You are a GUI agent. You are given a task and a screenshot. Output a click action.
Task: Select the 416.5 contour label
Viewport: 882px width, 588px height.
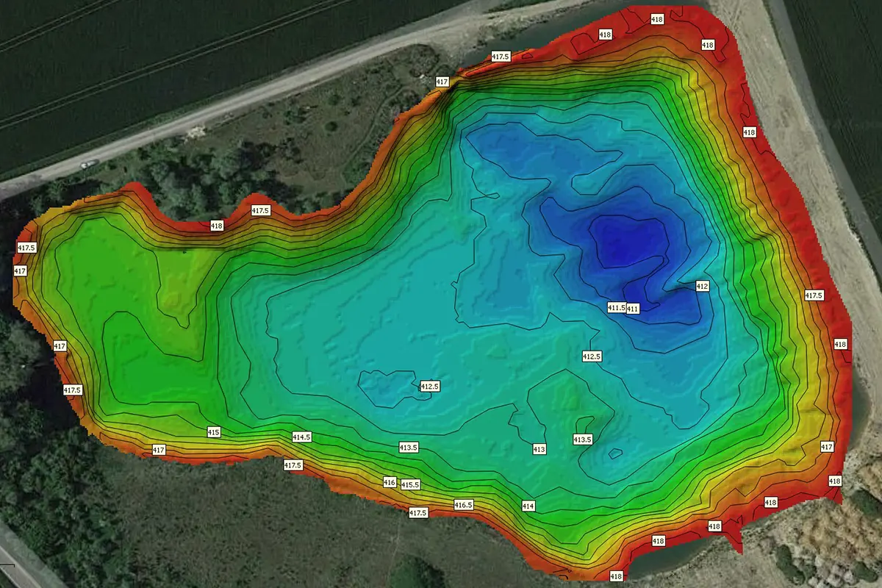tap(463, 505)
